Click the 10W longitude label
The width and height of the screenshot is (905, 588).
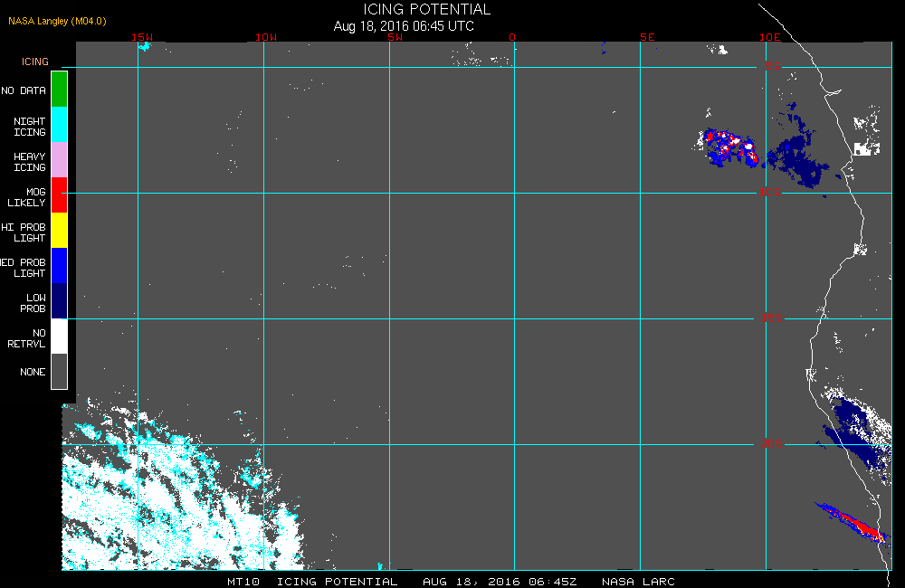[266, 37]
